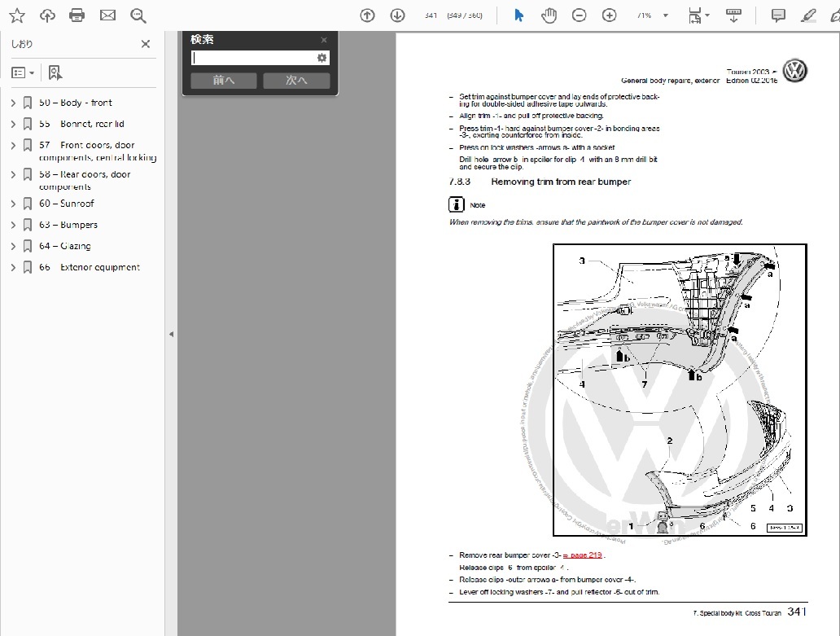Viewport: 840px width, 636px height.
Task: Open bookmark 58 Rear doors, door components
Action: [x=85, y=181]
